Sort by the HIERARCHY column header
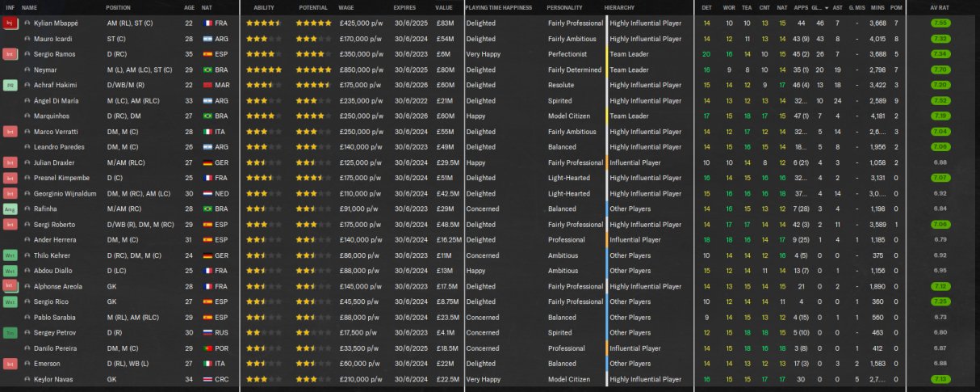Viewport: 980px width, 392px height. tap(619, 7)
